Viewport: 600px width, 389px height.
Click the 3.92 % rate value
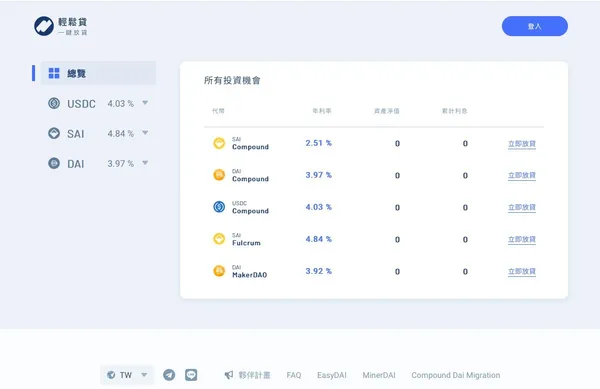(x=318, y=271)
